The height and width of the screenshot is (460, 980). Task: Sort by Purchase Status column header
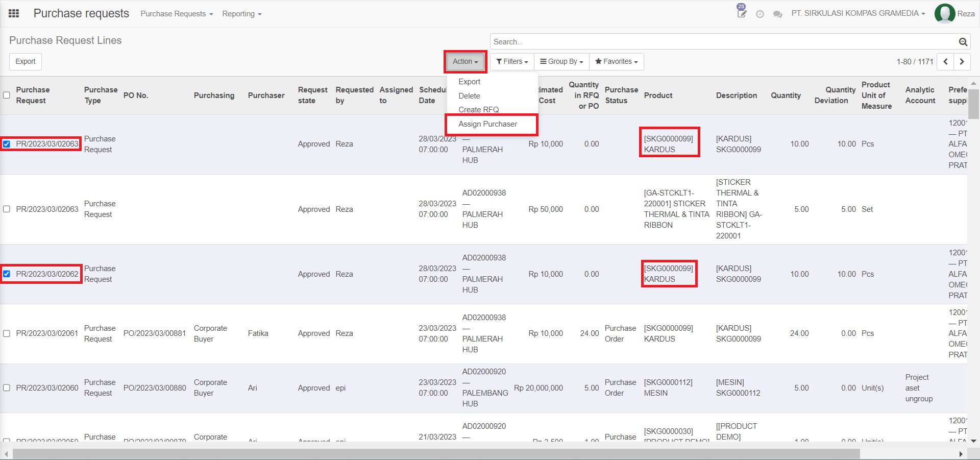(621, 95)
